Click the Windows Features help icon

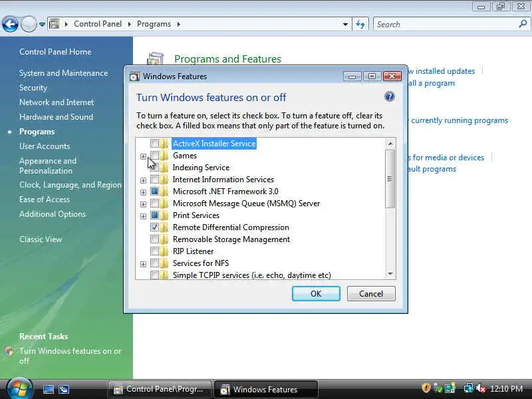pyautogui.click(x=390, y=96)
